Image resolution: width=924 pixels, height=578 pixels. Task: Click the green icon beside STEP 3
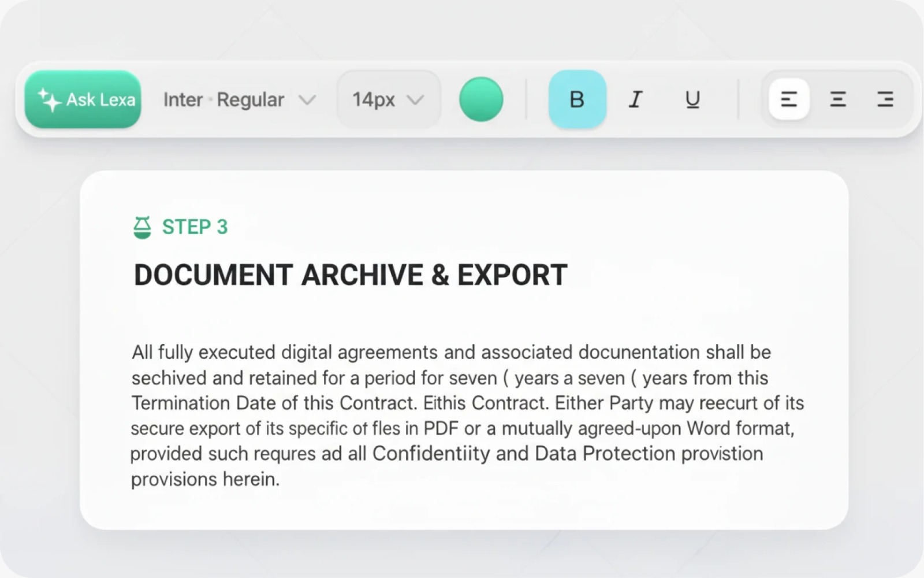pos(142,227)
